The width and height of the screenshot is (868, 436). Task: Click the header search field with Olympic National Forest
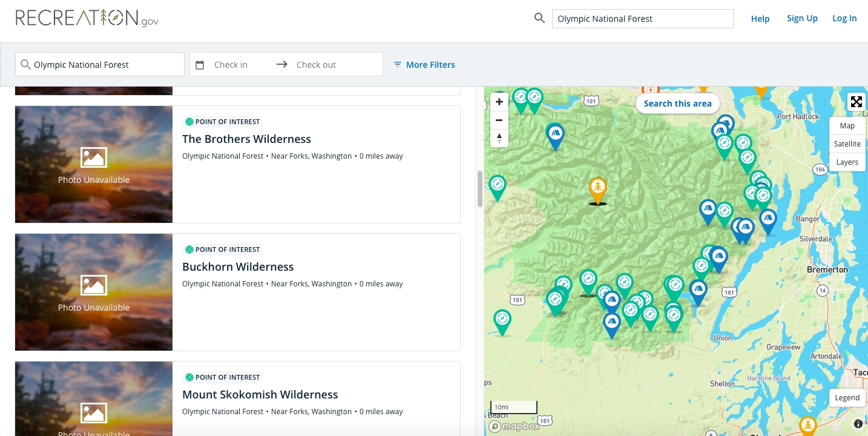coord(642,19)
